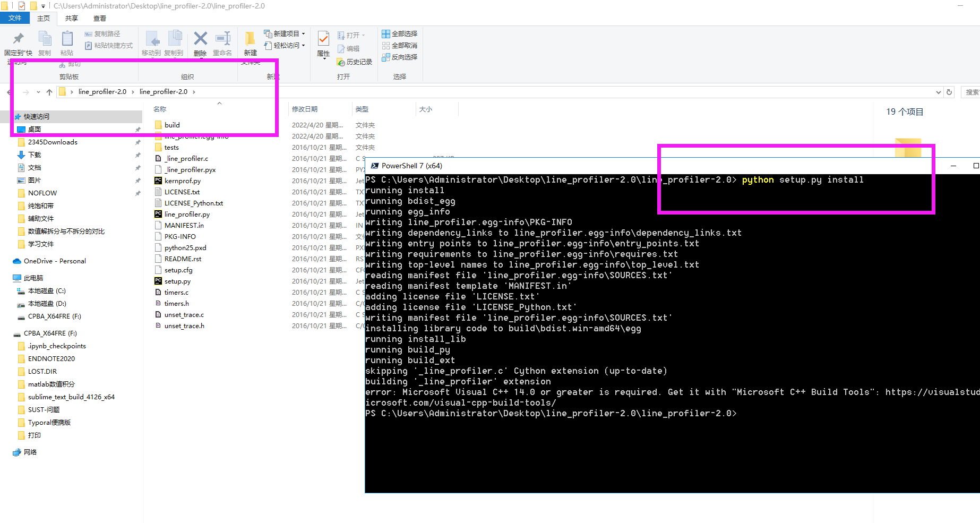
Task: Click the New folder icon
Action: (x=250, y=38)
